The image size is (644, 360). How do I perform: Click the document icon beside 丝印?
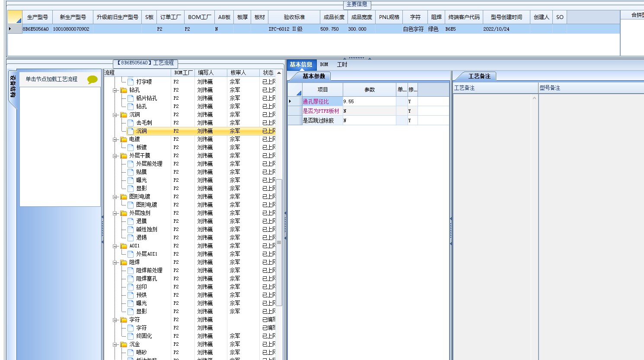tap(131, 287)
